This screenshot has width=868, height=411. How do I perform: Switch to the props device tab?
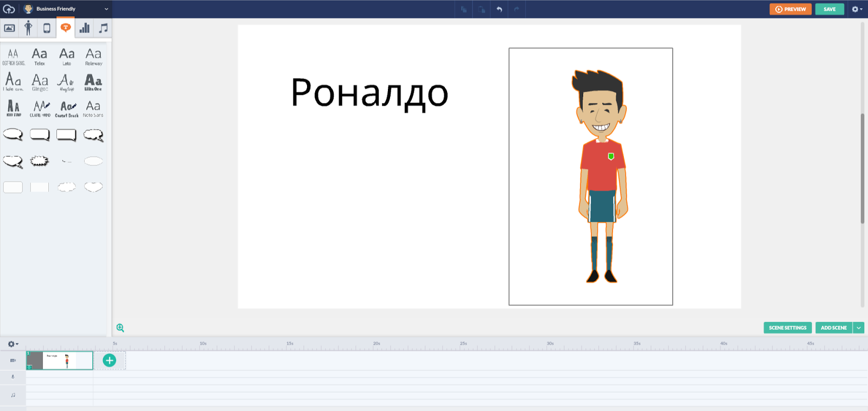tap(47, 28)
